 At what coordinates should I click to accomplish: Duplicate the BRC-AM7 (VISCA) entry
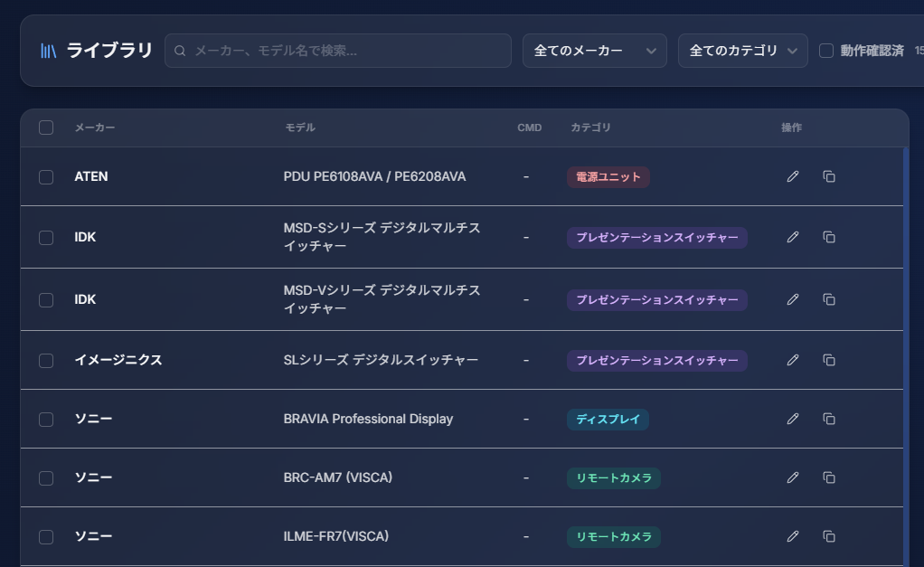[828, 477]
